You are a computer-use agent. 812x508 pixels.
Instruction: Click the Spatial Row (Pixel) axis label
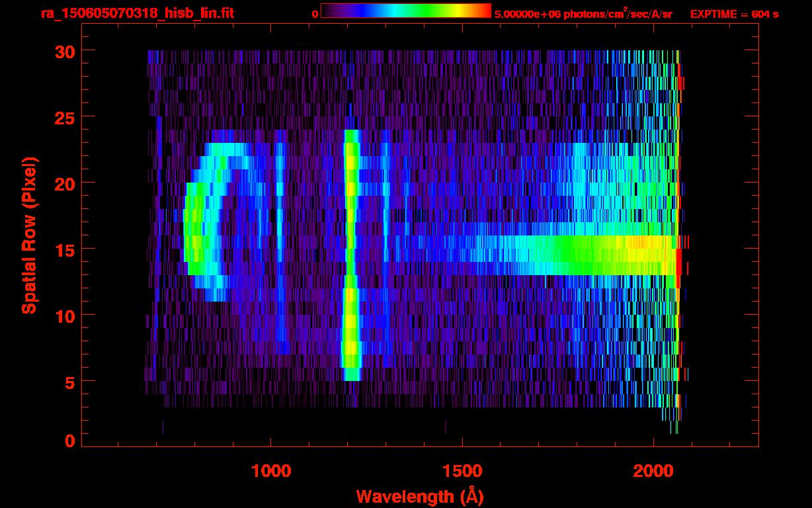(29, 235)
